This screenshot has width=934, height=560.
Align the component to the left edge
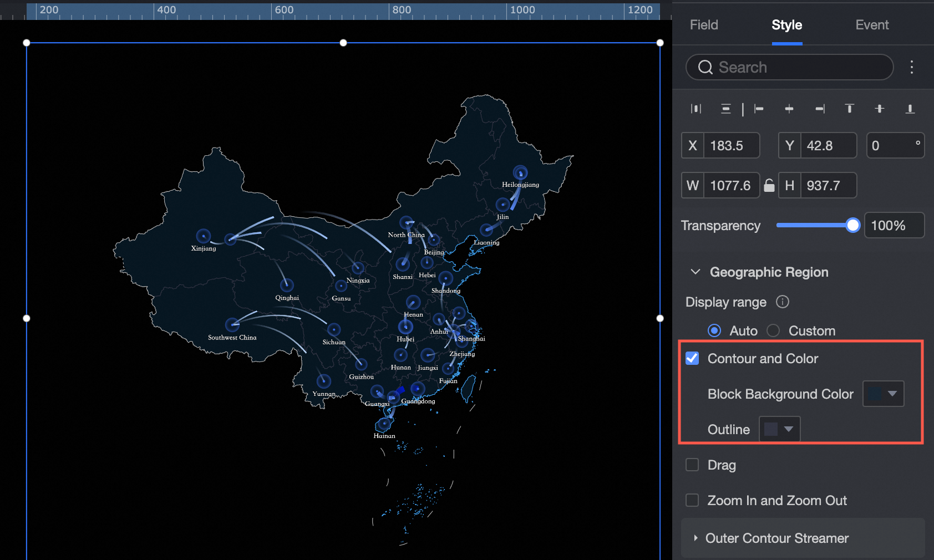tap(759, 109)
